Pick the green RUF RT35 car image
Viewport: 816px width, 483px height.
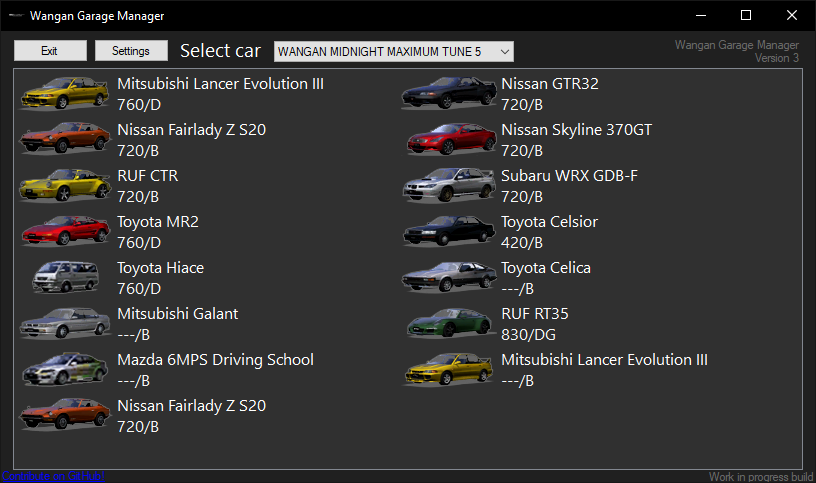point(450,323)
